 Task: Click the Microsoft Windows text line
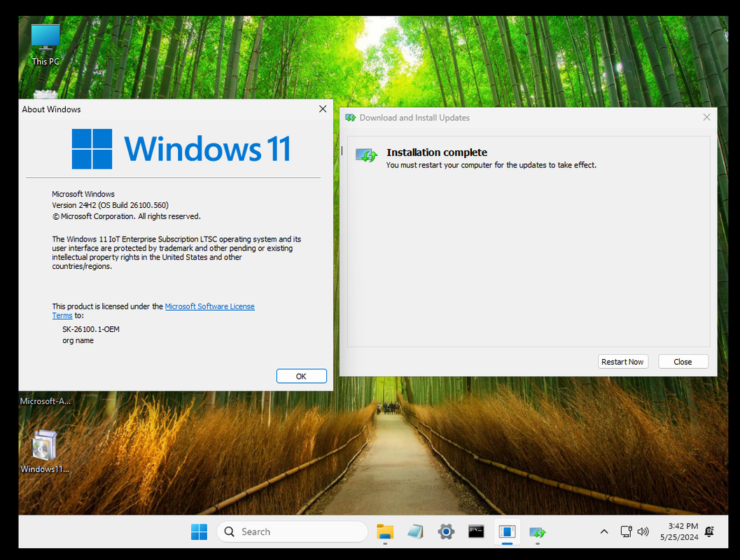click(83, 194)
